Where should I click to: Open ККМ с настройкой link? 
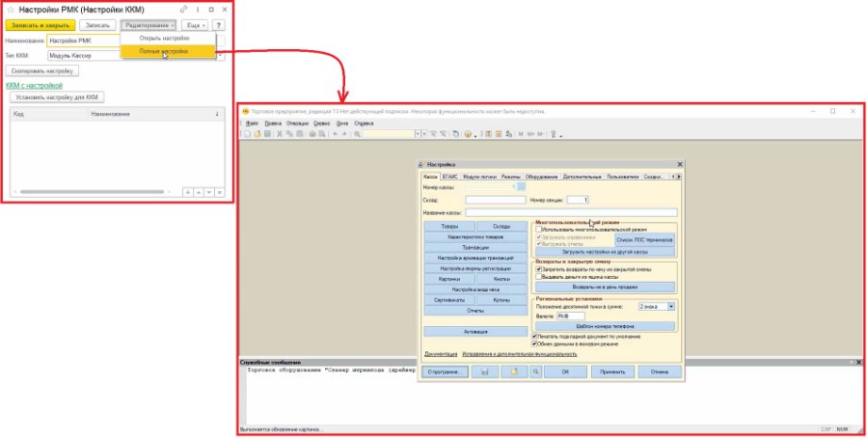(x=34, y=85)
